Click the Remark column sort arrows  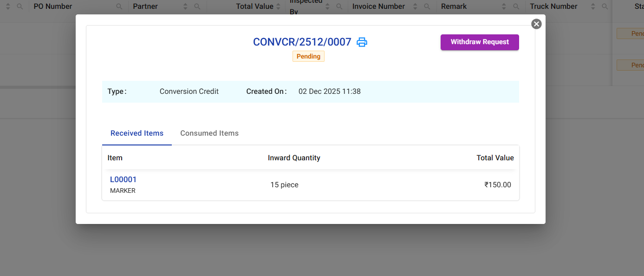click(x=505, y=7)
